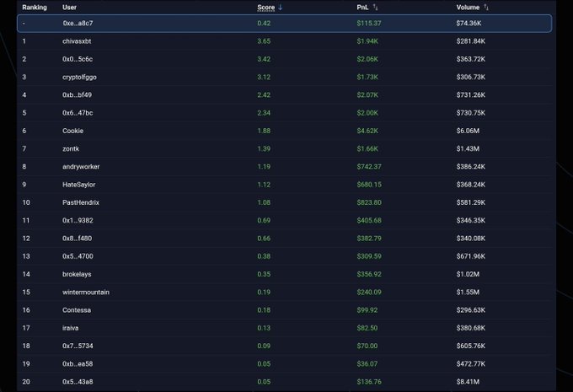Click score 1.88 for Cookie
This screenshot has width=573, height=392.
coord(264,131)
